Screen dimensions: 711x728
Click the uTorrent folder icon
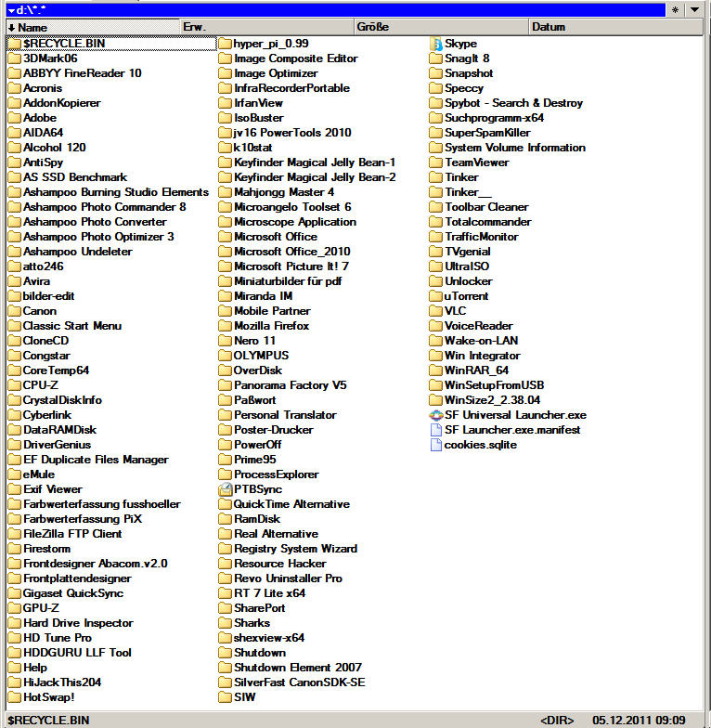coord(436,296)
